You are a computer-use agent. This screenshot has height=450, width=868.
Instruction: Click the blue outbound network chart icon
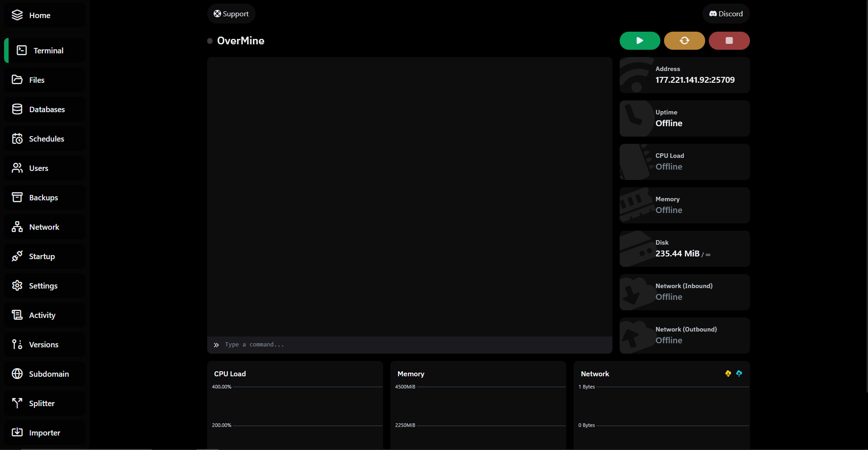(739, 374)
